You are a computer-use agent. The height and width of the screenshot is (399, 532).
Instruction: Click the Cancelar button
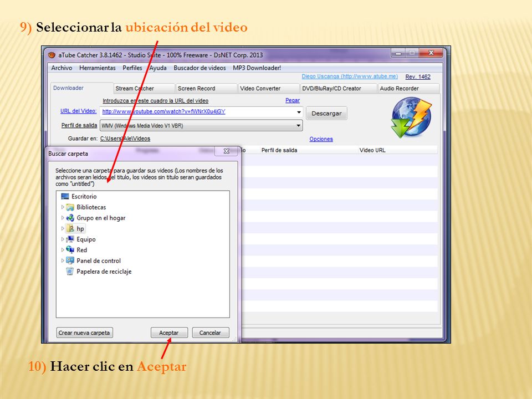tap(211, 333)
